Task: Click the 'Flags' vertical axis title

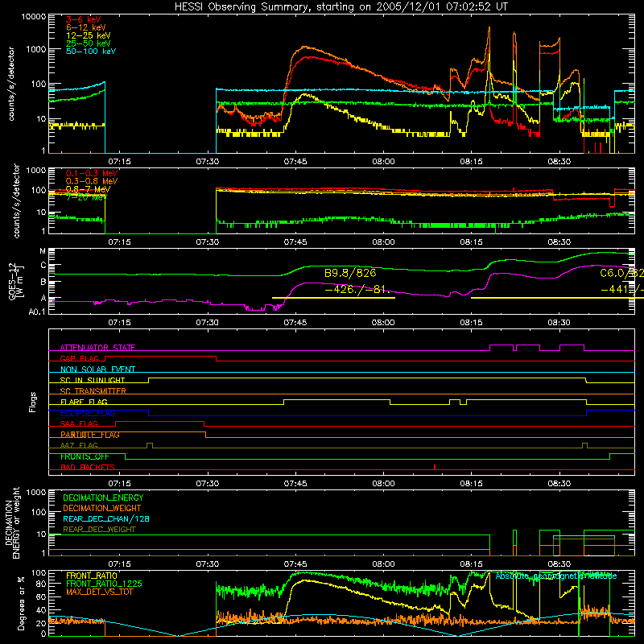Action: (33, 402)
